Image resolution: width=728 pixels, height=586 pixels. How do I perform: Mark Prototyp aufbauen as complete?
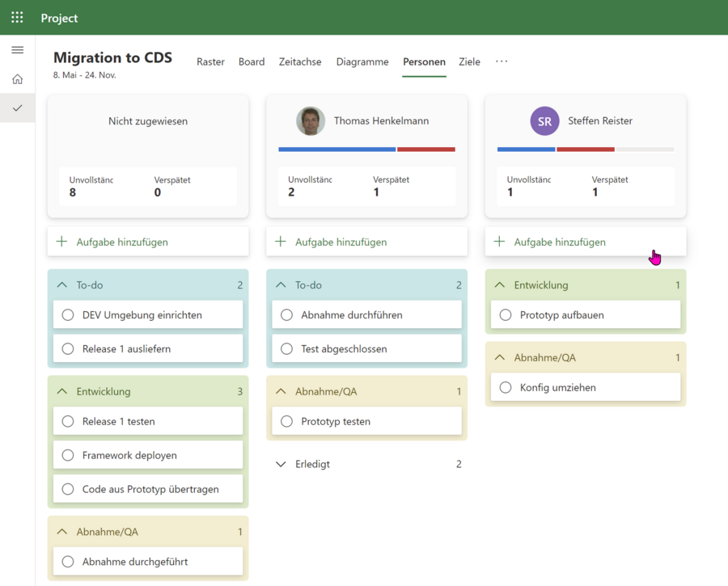pos(505,315)
